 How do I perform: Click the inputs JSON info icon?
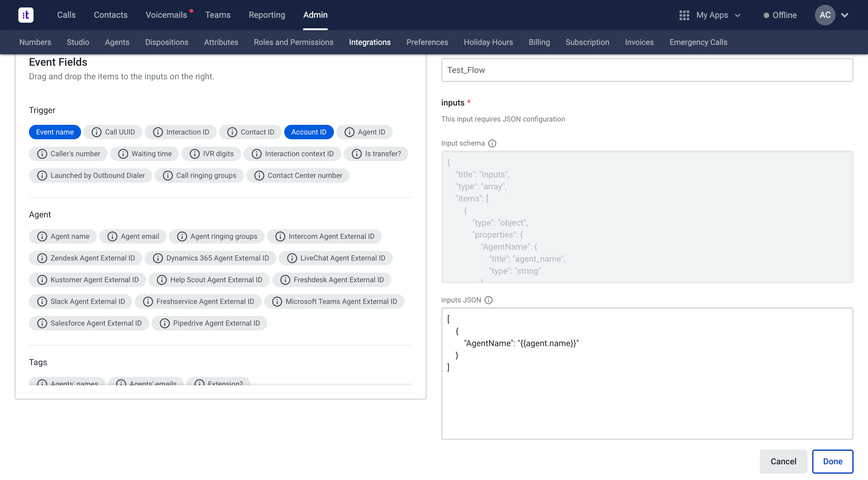click(489, 300)
